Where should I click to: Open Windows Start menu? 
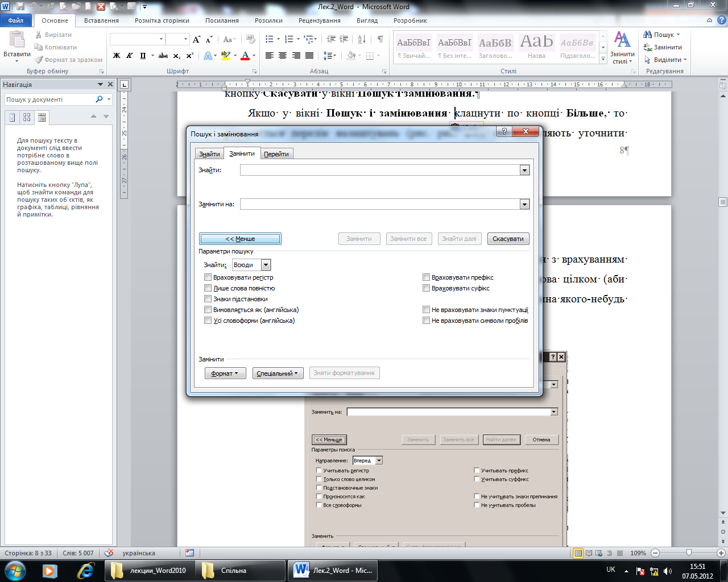(14, 570)
